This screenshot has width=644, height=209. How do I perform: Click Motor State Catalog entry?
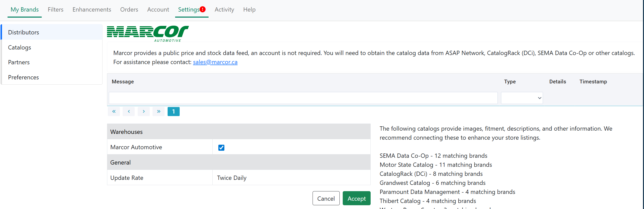point(436,165)
